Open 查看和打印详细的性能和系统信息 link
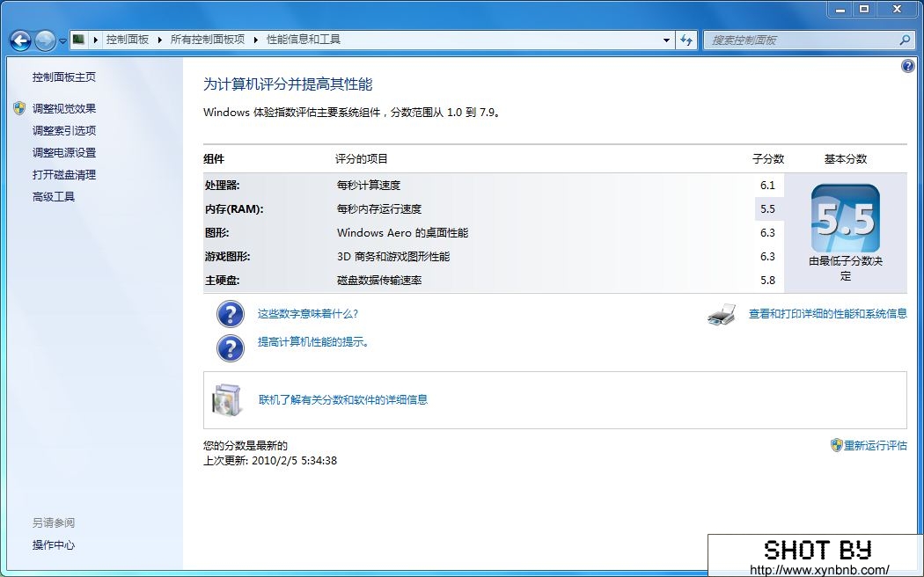Viewport: 924px width, 577px height. point(827,314)
